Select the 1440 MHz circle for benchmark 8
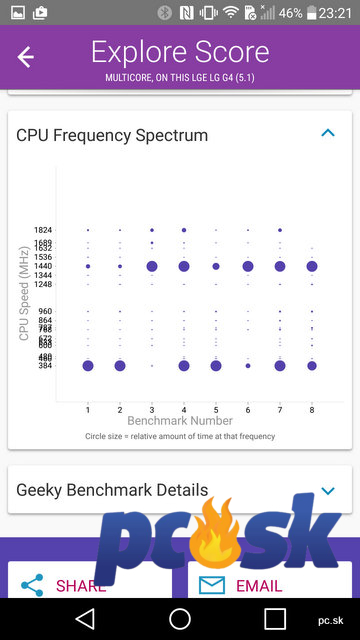 coord(312,267)
